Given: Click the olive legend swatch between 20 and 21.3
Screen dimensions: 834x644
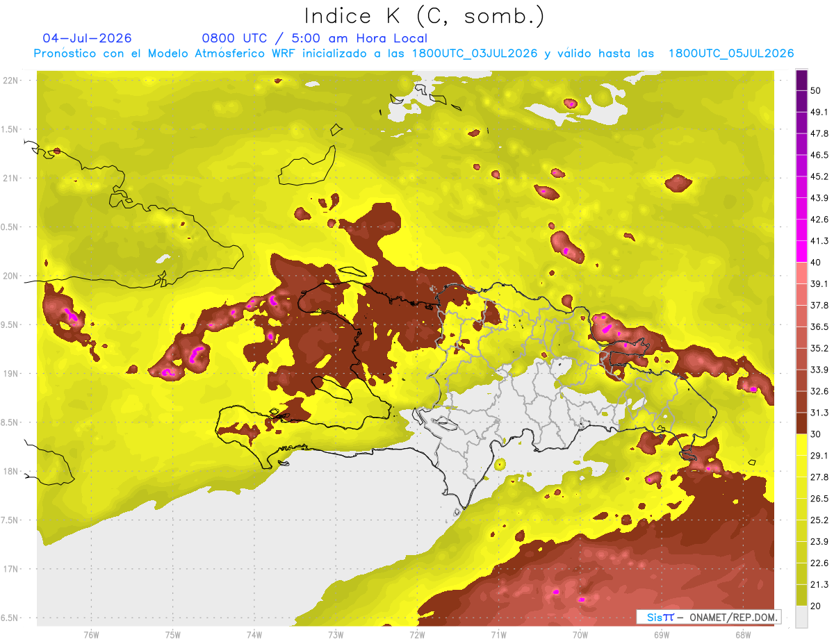Looking at the screenshot, I should 801,595.
